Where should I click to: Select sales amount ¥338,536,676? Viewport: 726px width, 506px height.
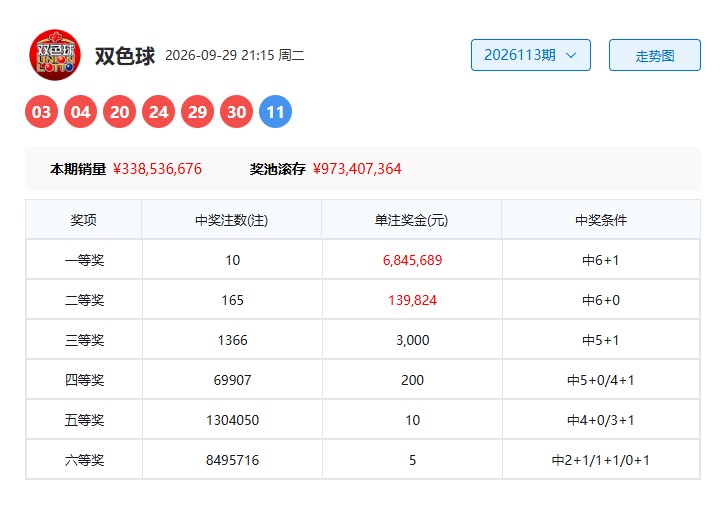point(157,169)
